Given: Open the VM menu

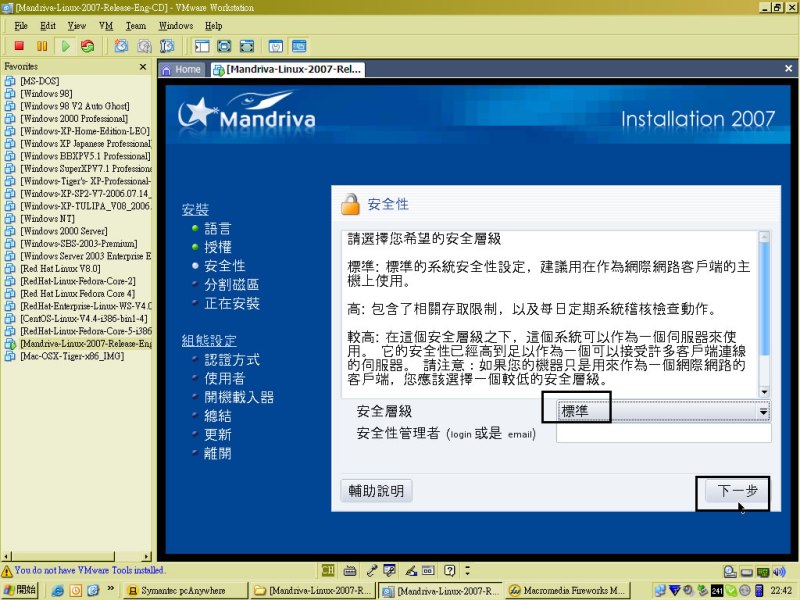Looking at the screenshot, I should pyautogui.click(x=106, y=26).
